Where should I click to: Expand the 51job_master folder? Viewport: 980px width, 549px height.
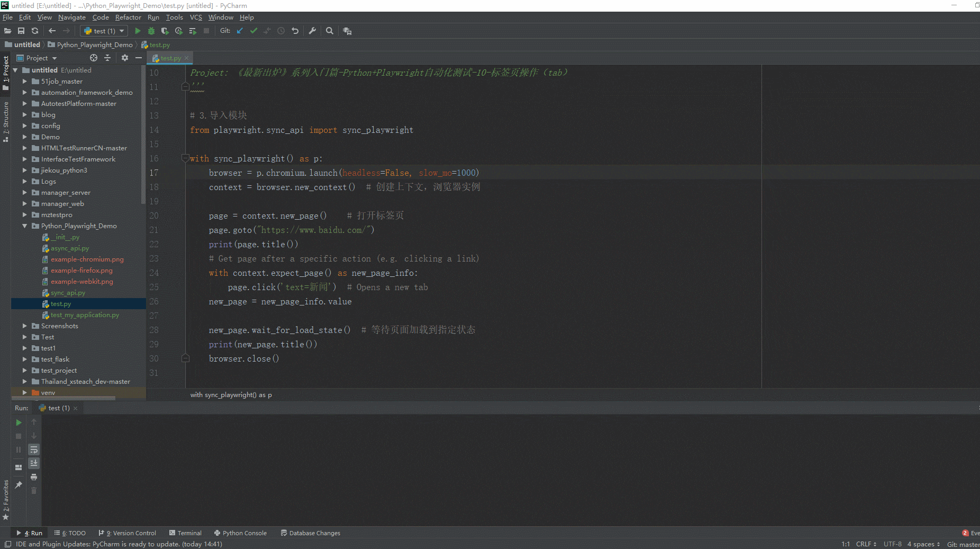[x=24, y=81]
